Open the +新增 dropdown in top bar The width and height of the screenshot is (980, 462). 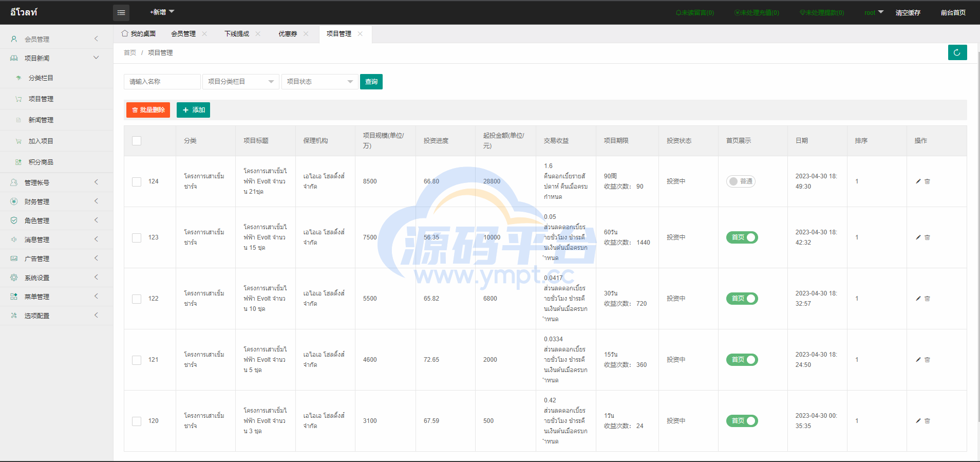(162, 12)
